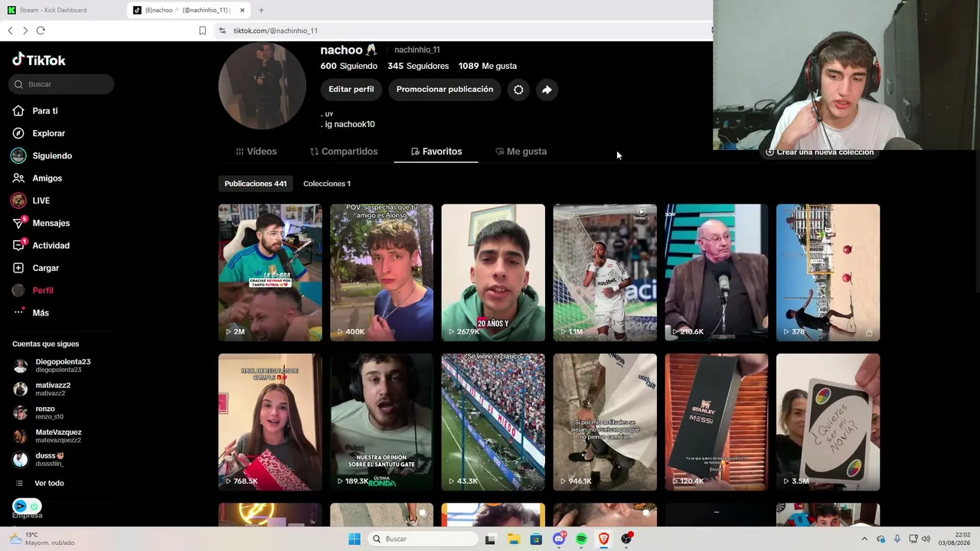Select the Colecciones 1 filter
The width and height of the screenshot is (980, 551).
coord(327,184)
